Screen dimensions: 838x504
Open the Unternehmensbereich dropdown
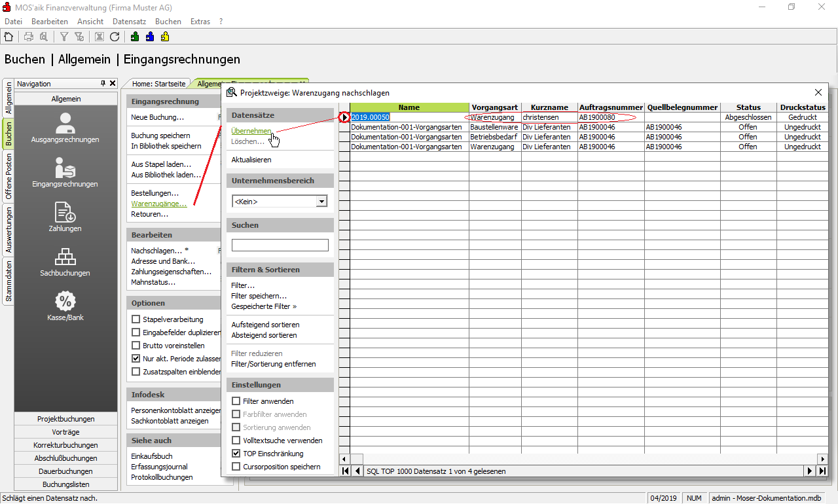(321, 202)
